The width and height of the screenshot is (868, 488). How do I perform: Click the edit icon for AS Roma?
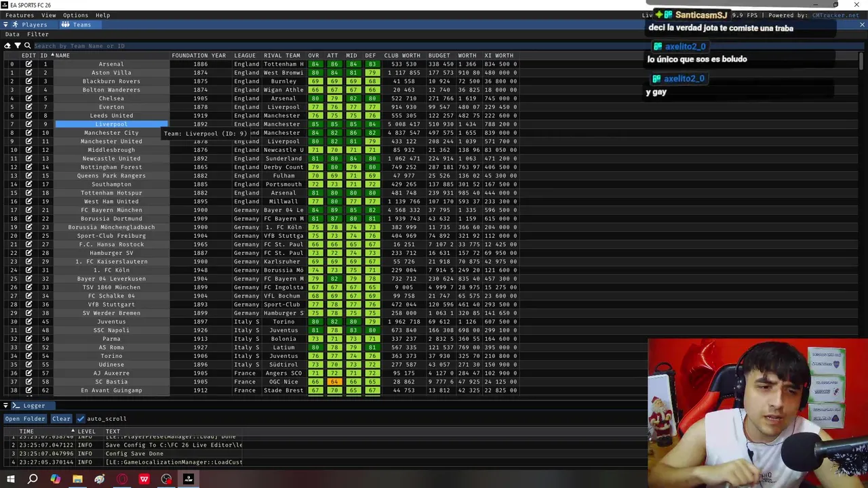tap(28, 348)
